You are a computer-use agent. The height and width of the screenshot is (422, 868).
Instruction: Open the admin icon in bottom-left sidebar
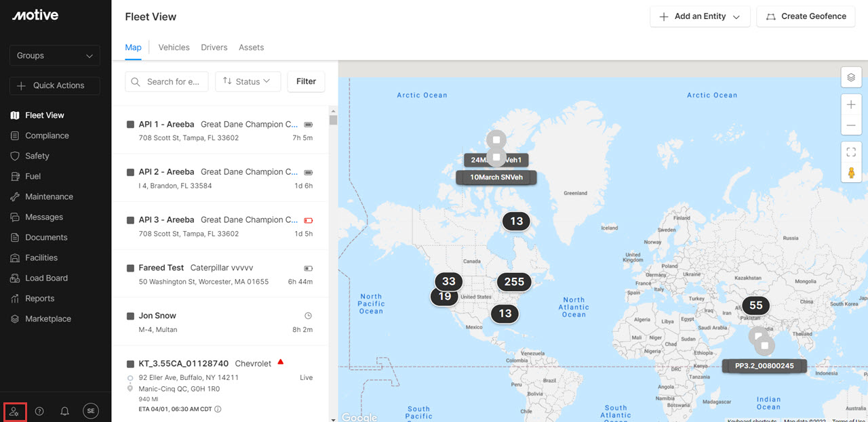point(15,411)
